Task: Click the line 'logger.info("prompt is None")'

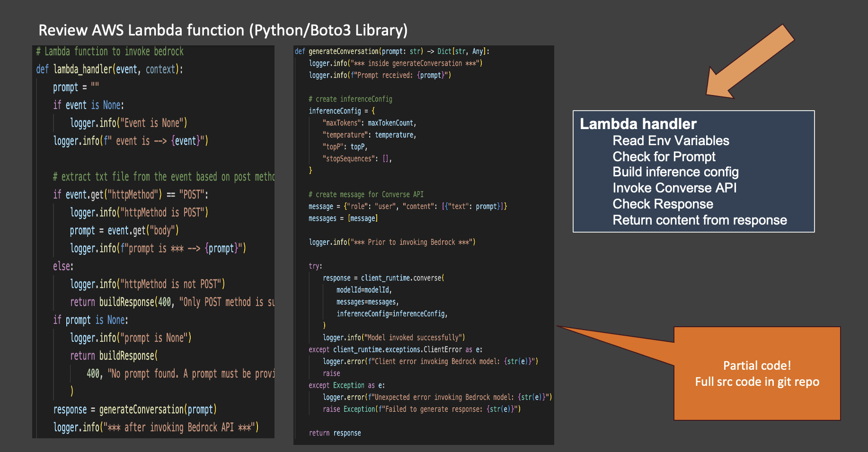Action: (131, 338)
